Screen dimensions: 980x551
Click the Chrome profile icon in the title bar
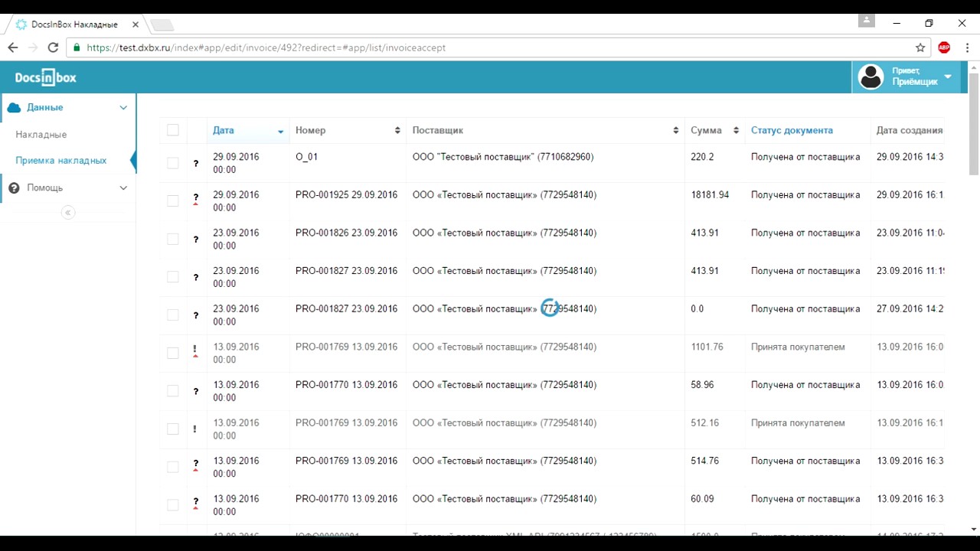866,21
